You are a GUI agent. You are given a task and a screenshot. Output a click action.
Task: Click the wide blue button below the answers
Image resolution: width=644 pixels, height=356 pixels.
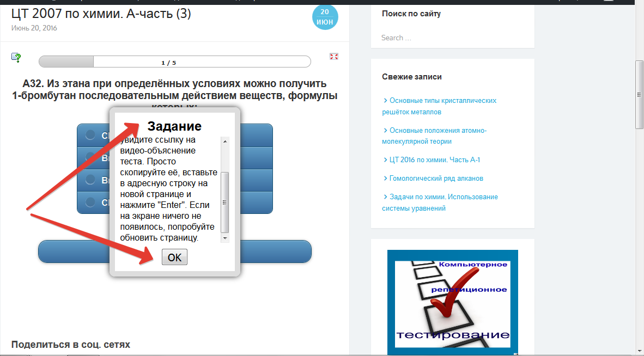pyautogui.click(x=175, y=251)
